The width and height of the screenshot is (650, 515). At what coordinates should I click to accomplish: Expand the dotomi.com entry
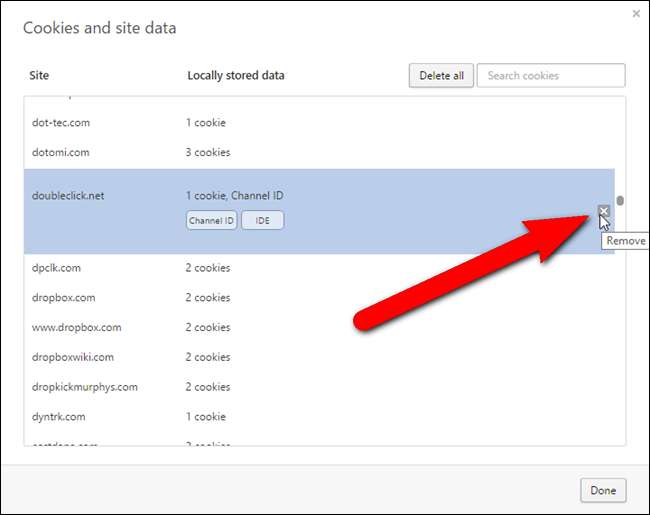(61, 153)
